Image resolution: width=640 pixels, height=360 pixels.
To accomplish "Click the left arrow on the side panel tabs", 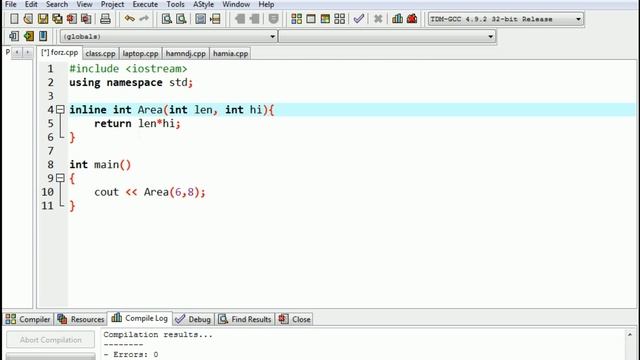I will [17, 52].
